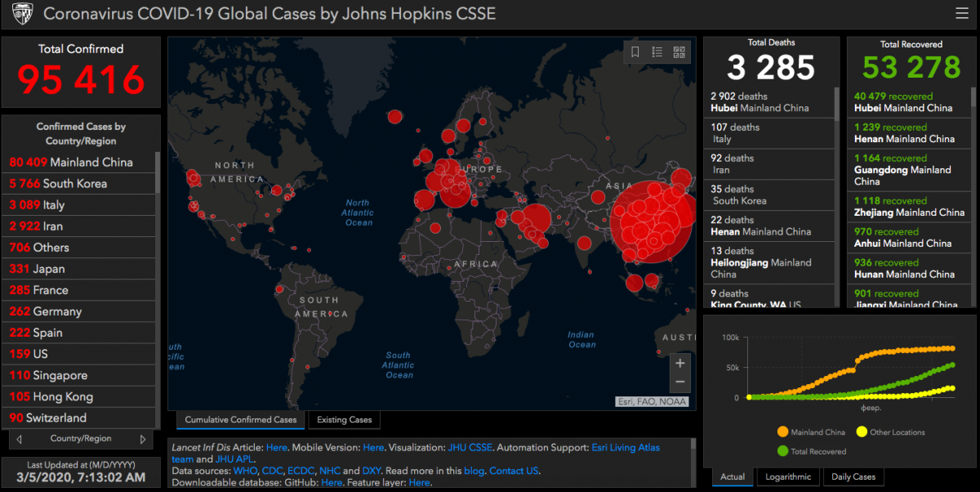Select the '3 089 Italy' row
This screenshot has height=492, width=980.
pyautogui.click(x=79, y=204)
